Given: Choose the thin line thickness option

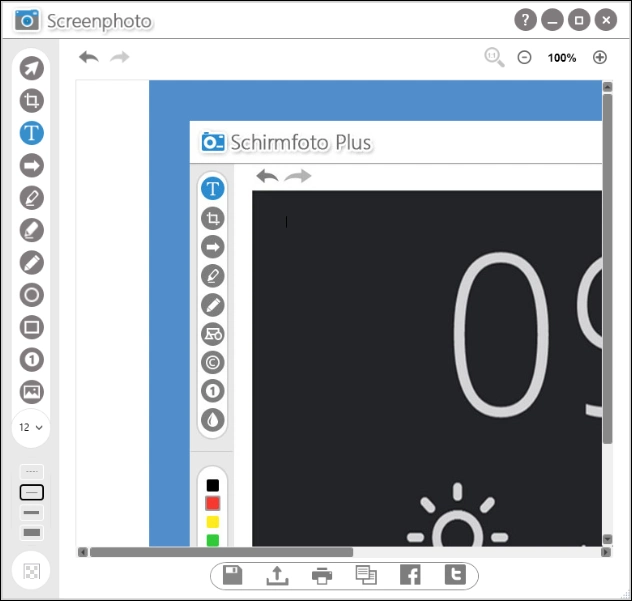Looking at the screenshot, I should pyautogui.click(x=32, y=492).
